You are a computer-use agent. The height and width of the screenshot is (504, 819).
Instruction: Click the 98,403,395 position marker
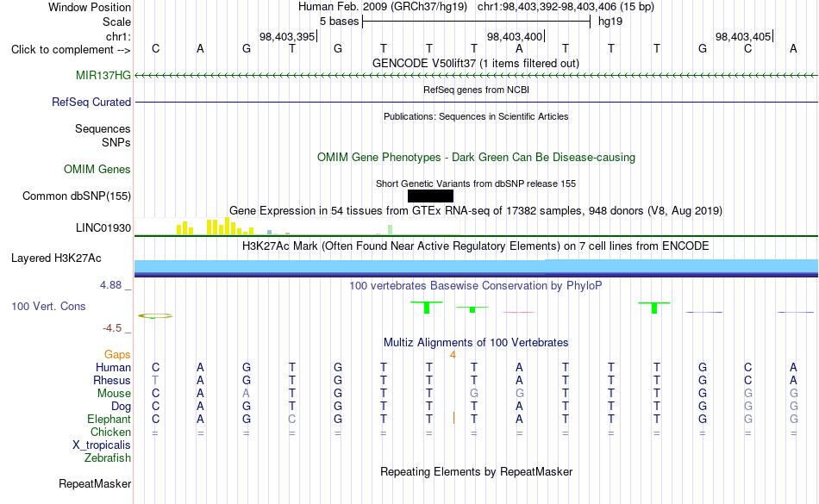pyautogui.click(x=287, y=36)
